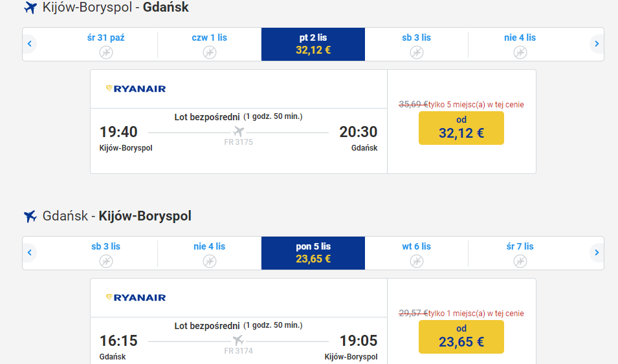
Task: Click the Ryanair logo in the return flight card
Action: 136,298
